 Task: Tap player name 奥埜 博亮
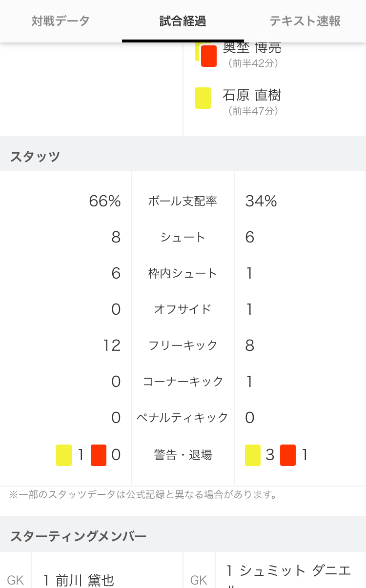(x=252, y=48)
